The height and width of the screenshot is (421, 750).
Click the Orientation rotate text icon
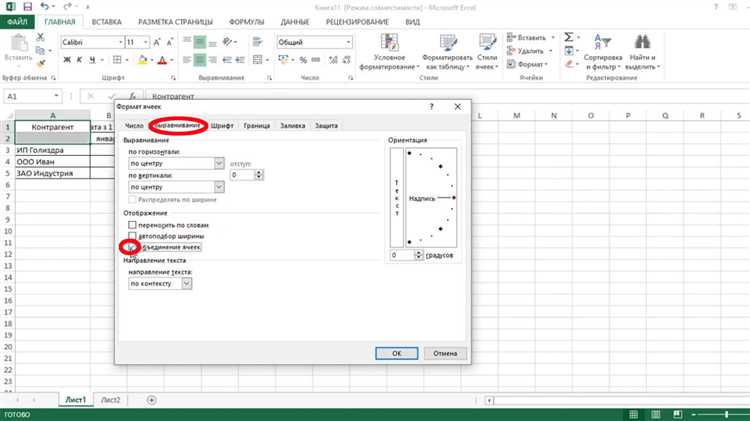(227, 42)
